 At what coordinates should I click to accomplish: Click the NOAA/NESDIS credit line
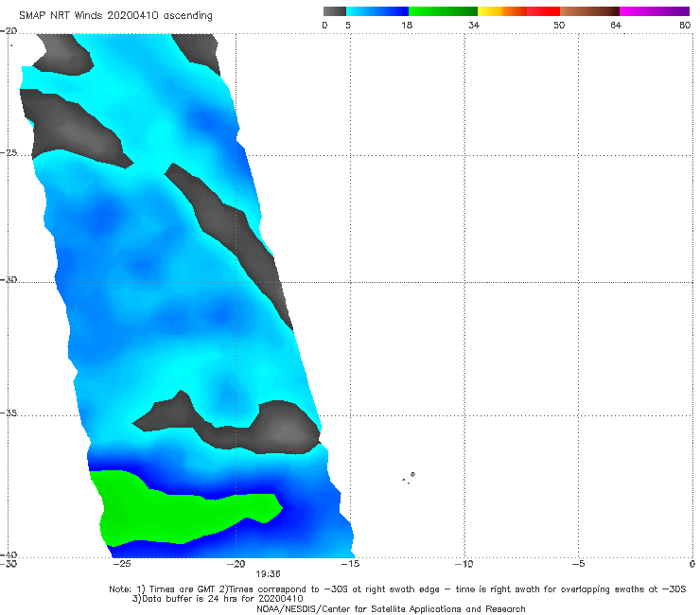click(x=391, y=608)
